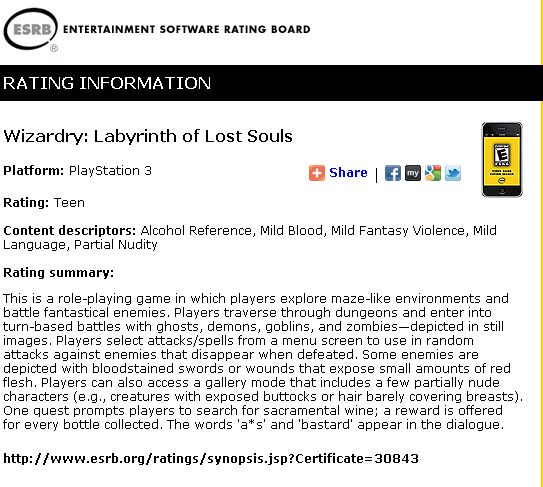Click the orange plus Share icon
This screenshot has height=487, width=543.
[317, 173]
